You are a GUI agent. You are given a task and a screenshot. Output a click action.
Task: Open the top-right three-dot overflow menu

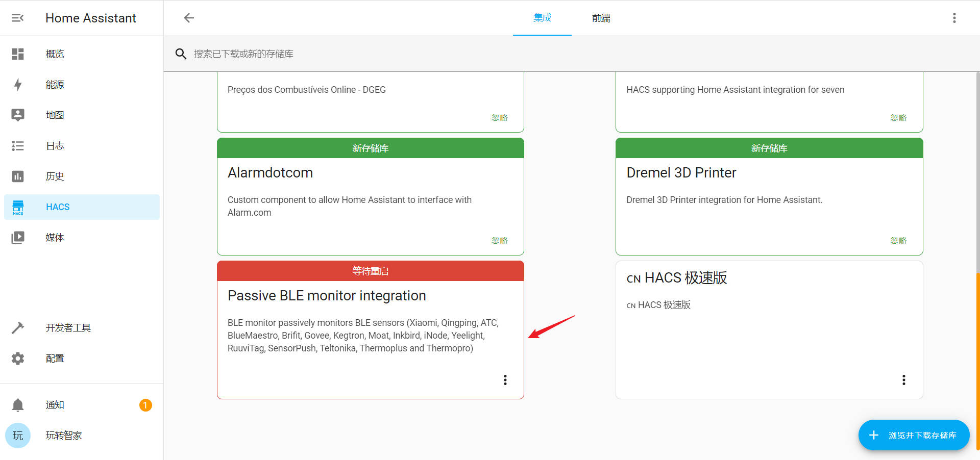[954, 18]
